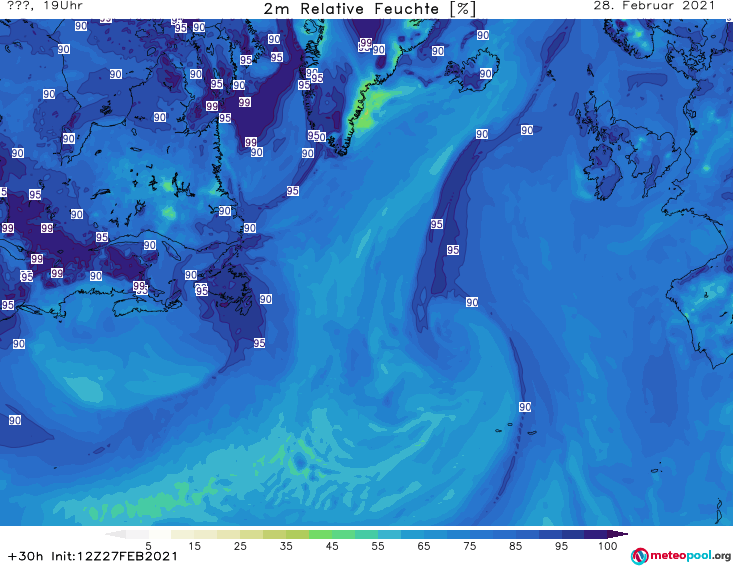Screen dimensions: 733x566
Task: Click the color scale label "75"
Action: tap(469, 545)
